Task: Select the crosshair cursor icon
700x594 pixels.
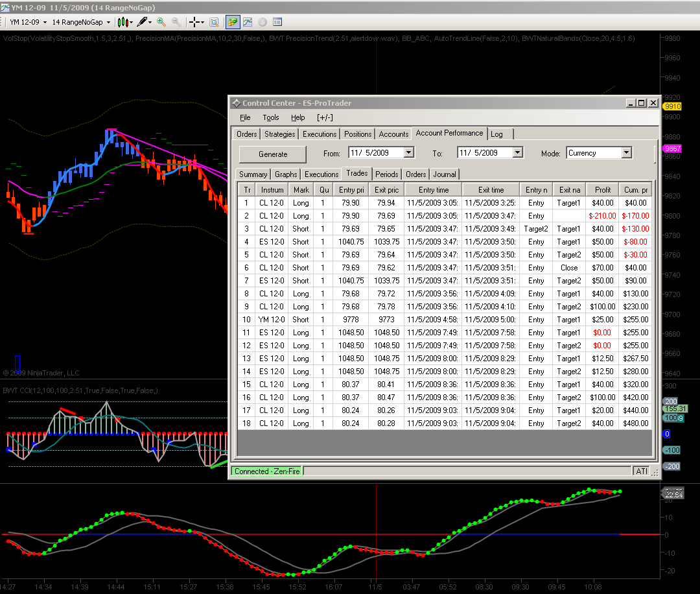Action: (x=194, y=22)
